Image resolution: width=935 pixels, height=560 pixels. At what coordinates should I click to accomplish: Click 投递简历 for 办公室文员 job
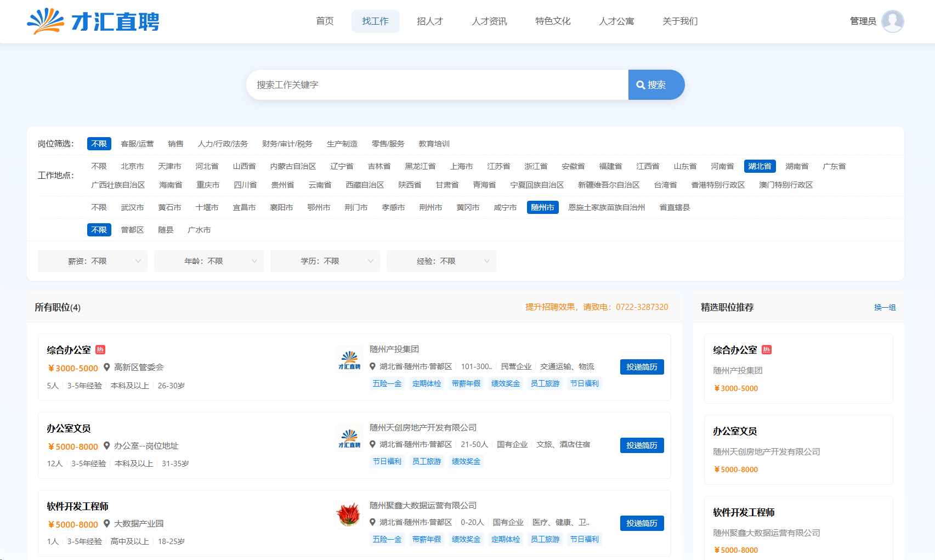(642, 445)
